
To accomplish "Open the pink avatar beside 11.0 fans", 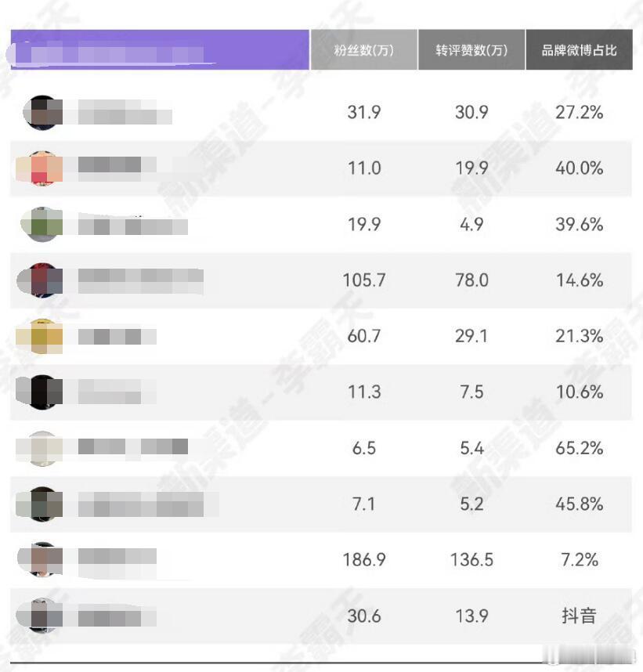I will coord(41,168).
